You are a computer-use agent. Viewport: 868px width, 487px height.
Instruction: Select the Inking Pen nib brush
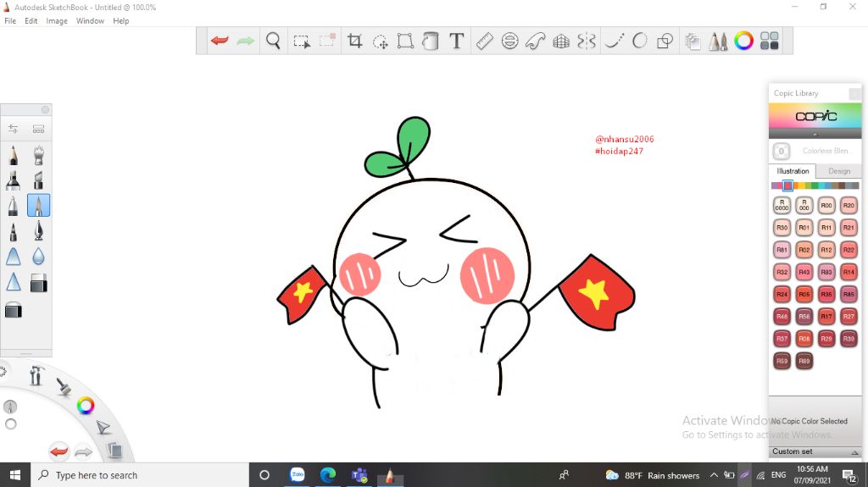click(38, 230)
